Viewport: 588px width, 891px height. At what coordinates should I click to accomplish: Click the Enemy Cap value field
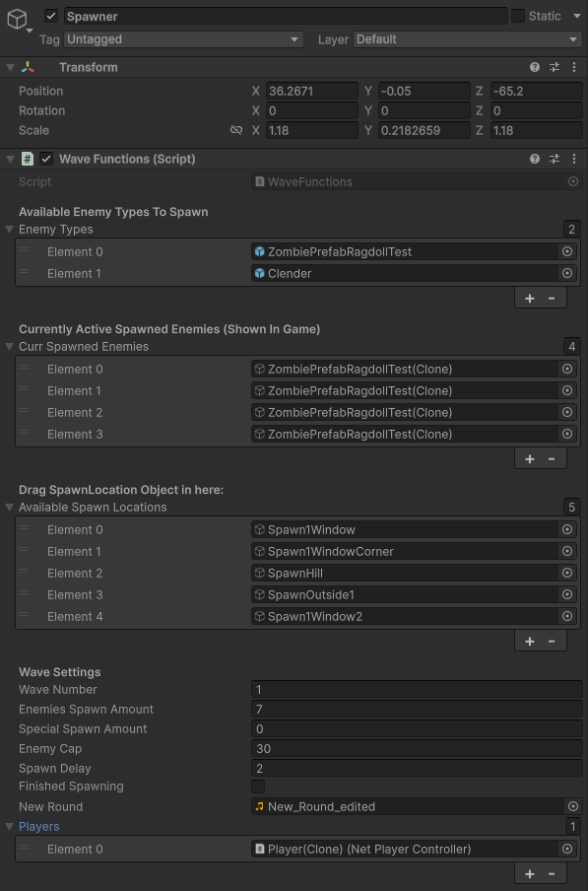pos(417,748)
